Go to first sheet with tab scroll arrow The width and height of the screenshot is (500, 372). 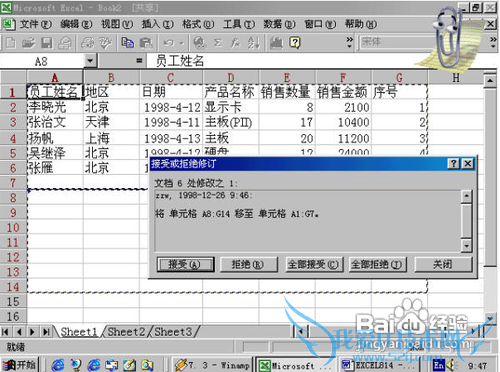[5, 332]
